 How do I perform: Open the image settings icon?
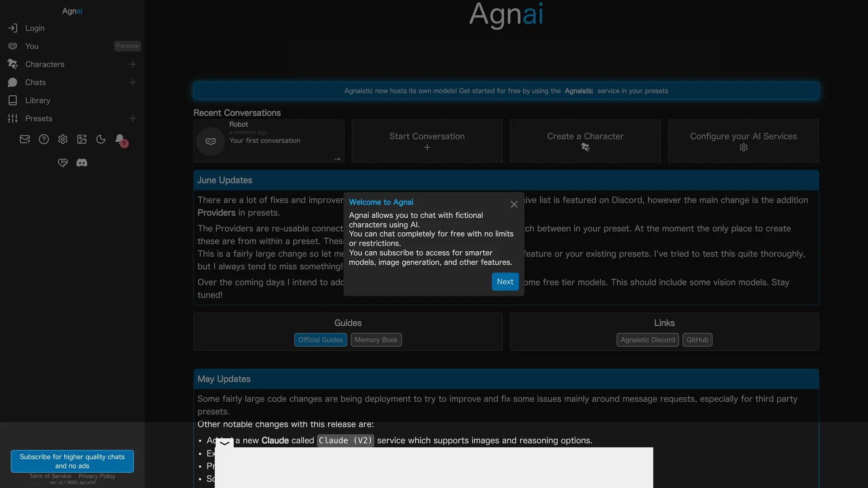tap(82, 139)
